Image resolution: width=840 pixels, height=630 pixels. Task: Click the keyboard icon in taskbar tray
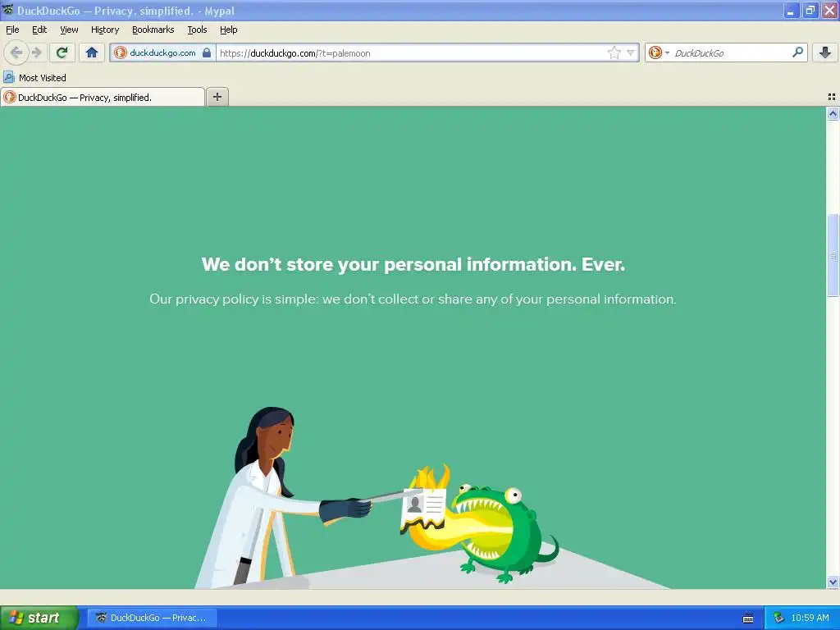point(748,619)
